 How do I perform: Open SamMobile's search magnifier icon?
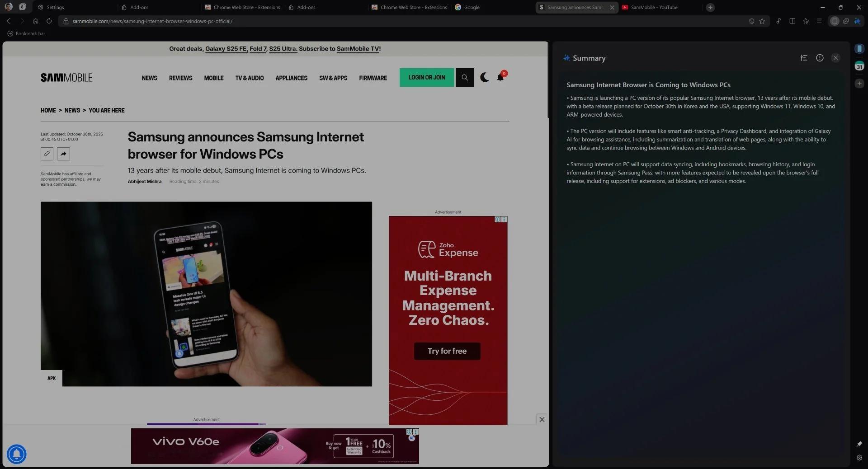pyautogui.click(x=464, y=77)
